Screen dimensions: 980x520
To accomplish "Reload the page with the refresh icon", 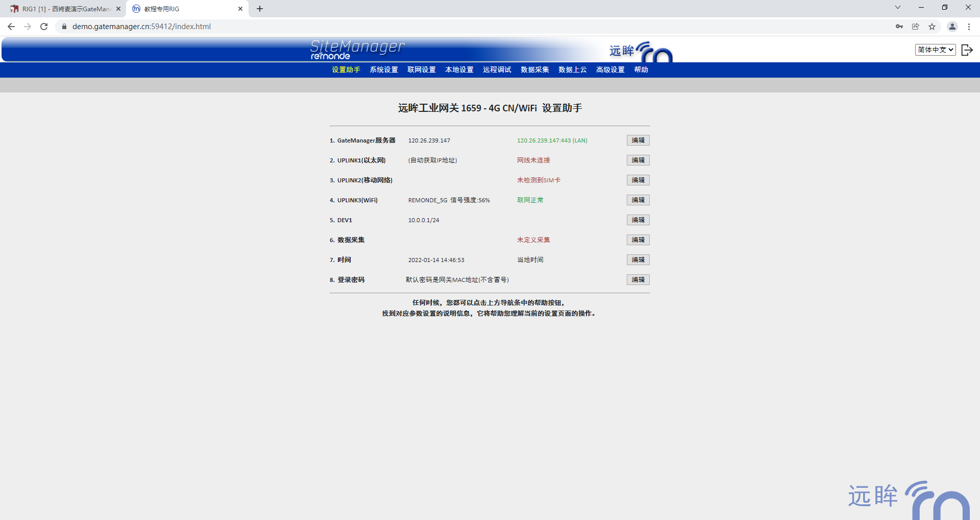I will [x=44, y=27].
